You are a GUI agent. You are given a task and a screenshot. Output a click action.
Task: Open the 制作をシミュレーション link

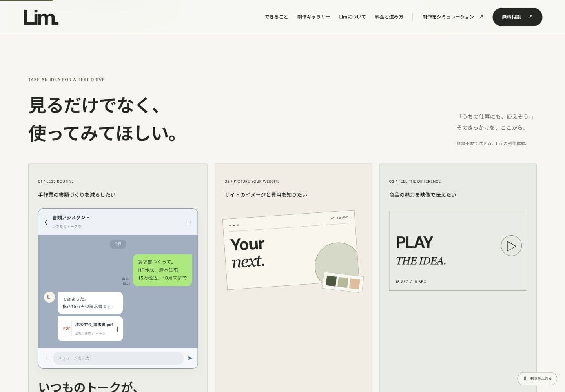click(x=453, y=17)
